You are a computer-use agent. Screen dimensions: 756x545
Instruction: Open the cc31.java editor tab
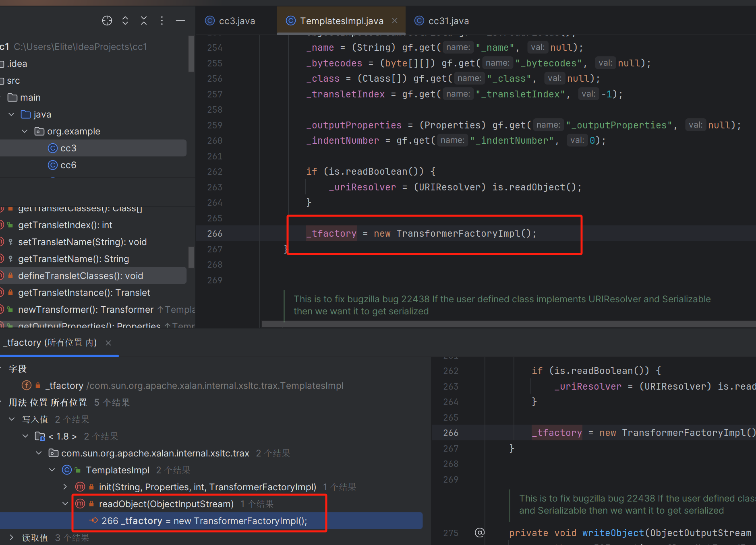point(442,21)
